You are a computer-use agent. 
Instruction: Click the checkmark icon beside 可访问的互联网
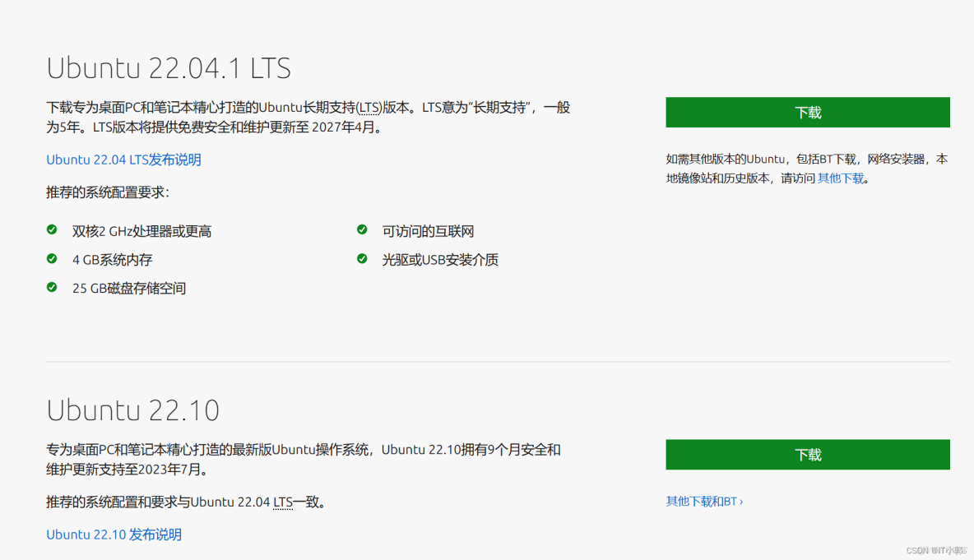point(362,230)
